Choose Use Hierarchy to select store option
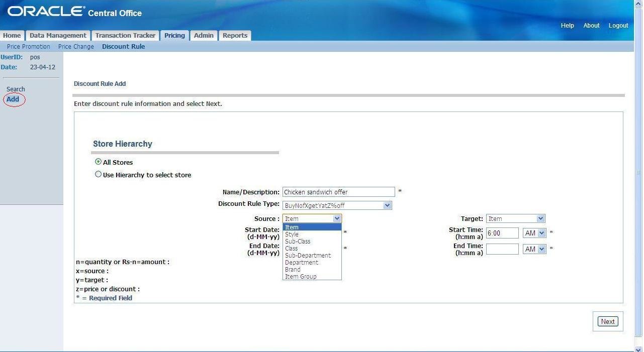This screenshot has height=352, width=644. (99, 175)
